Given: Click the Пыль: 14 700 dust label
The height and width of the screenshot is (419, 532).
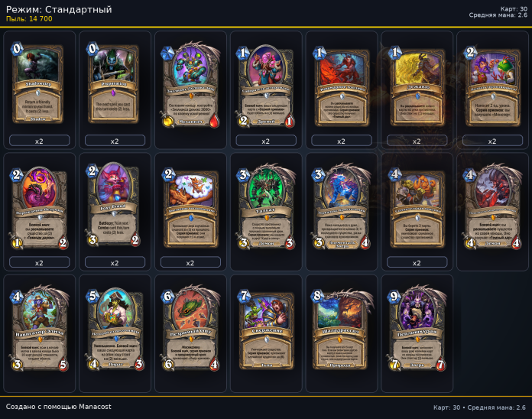Looking at the screenshot, I should click(29, 19).
